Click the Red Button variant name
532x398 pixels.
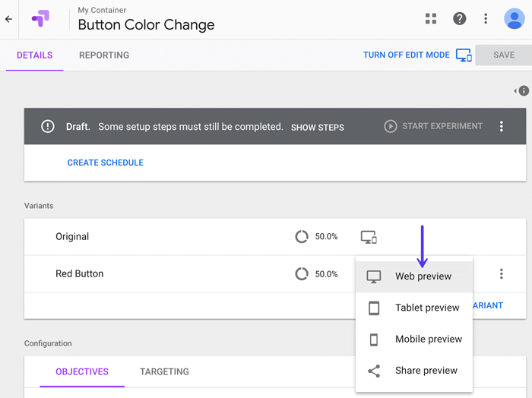pos(79,274)
